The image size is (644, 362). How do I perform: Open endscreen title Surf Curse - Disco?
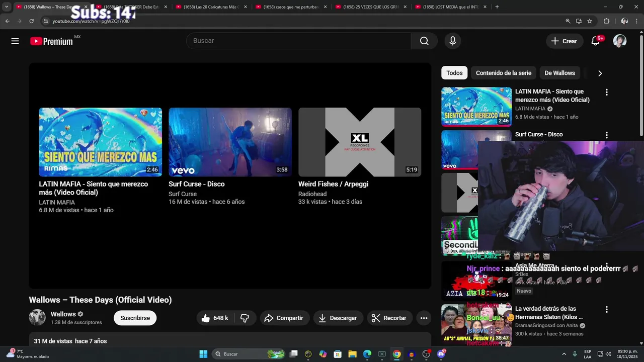196,184
